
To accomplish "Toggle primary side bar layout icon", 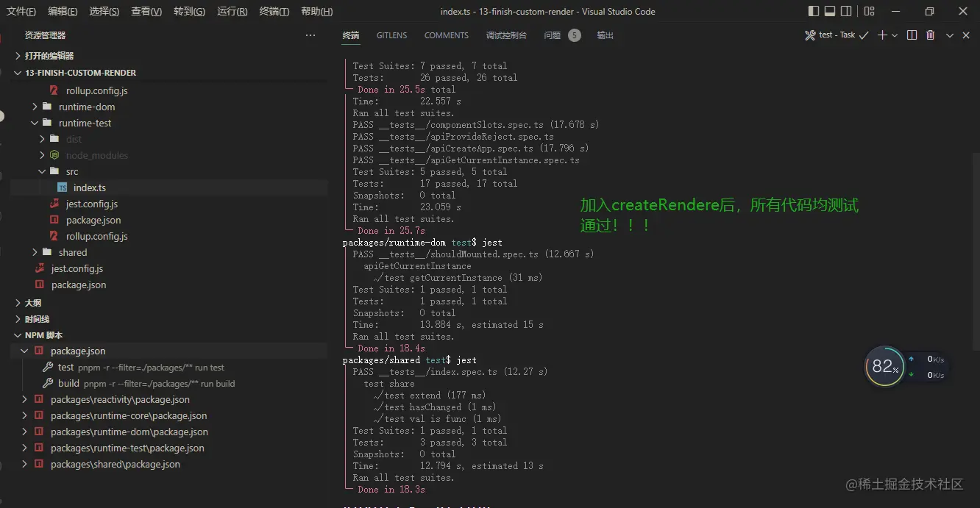I will (x=813, y=11).
